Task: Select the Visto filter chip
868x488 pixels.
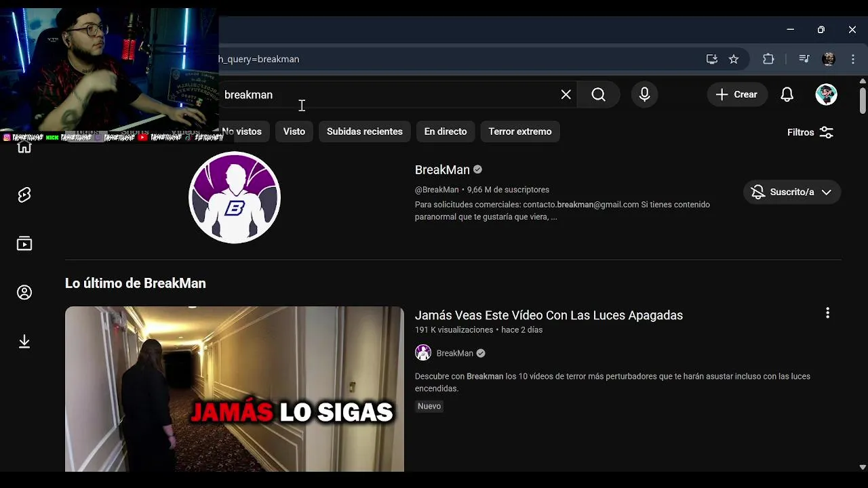Action: click(x=294, y=131)
